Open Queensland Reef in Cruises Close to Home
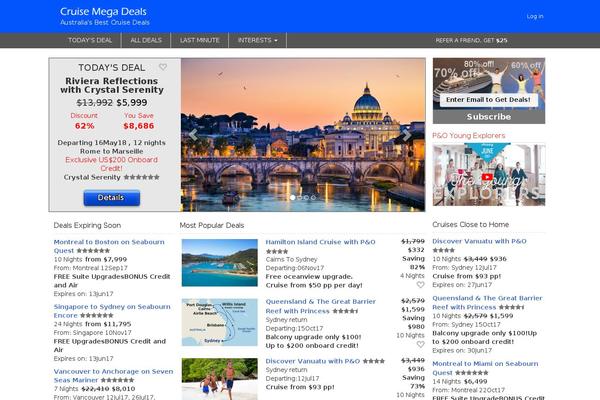 488,302
